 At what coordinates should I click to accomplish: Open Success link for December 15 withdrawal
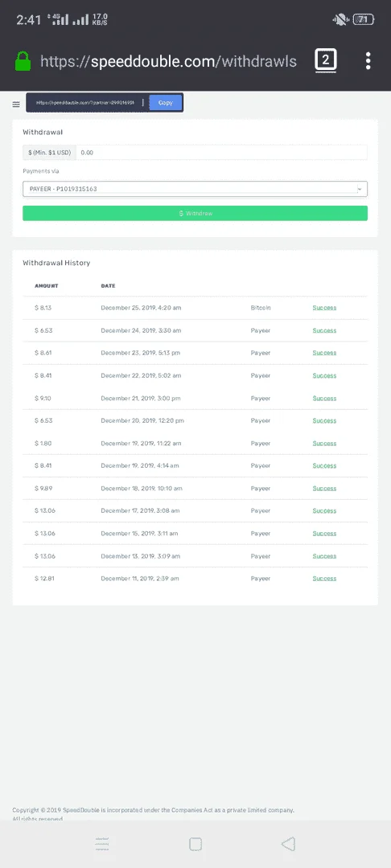[324, 534]
